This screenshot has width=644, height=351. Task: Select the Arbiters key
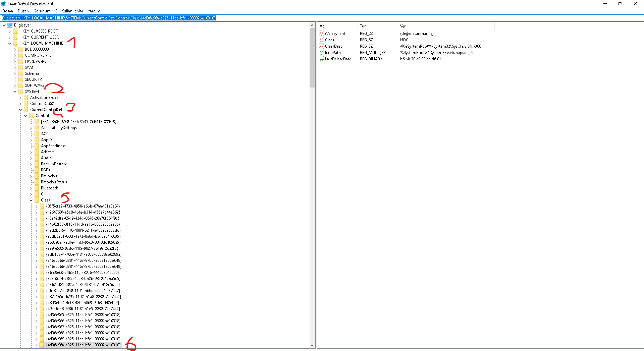click(x=48, y=152)
